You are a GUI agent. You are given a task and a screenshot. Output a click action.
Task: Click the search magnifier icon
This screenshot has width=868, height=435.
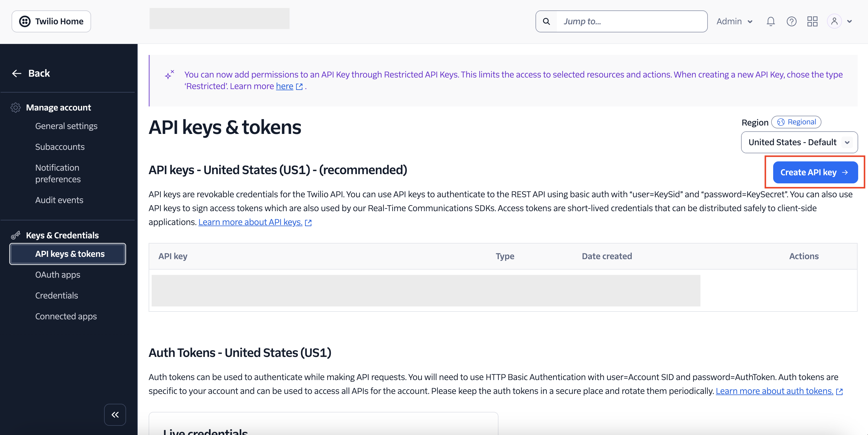pyautogui.click(x=546, y=22)
